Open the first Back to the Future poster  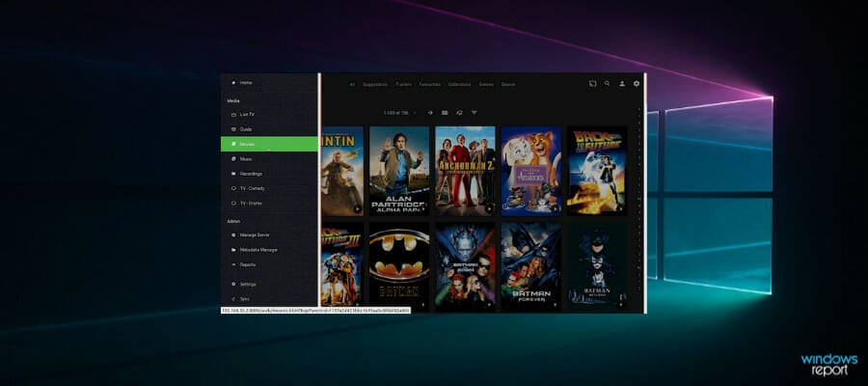click(x=597, y=171)
